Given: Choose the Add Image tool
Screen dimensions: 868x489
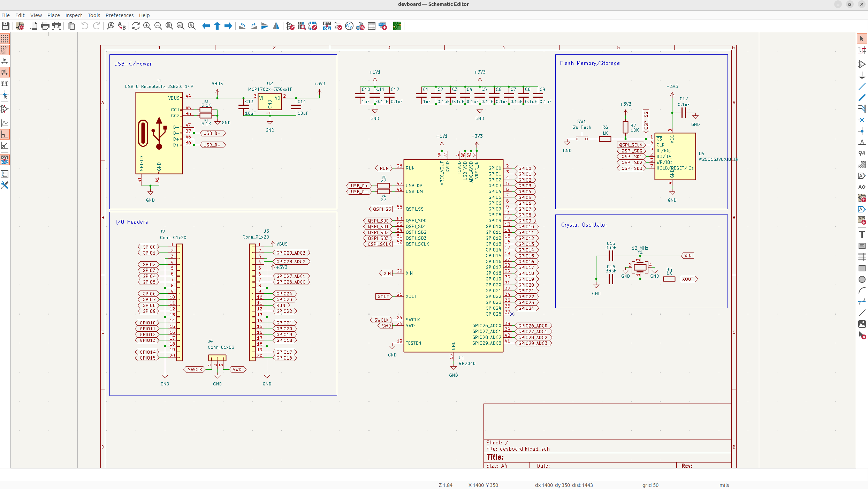Looking at the screenshot, I should point(862,324).
